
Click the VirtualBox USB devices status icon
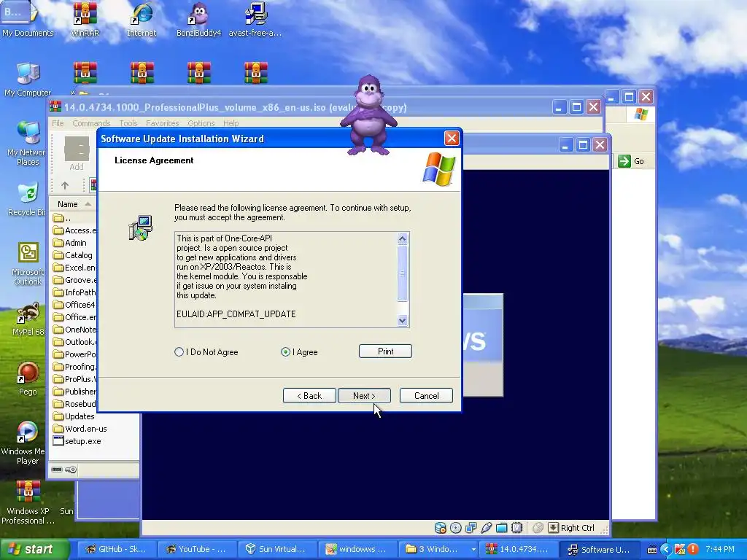coord(486,528)
